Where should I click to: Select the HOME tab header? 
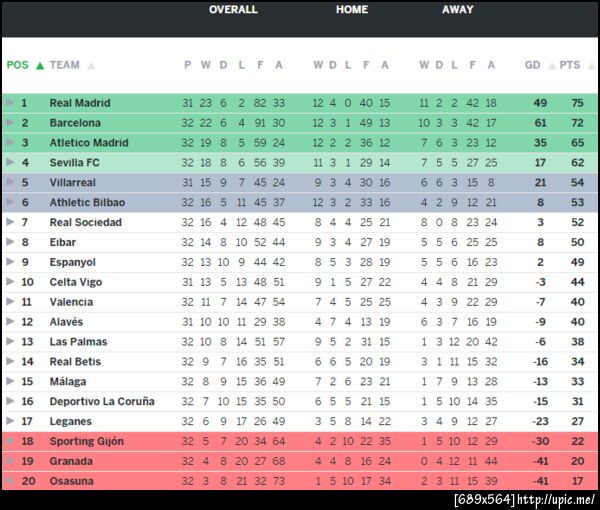(352, 10)
